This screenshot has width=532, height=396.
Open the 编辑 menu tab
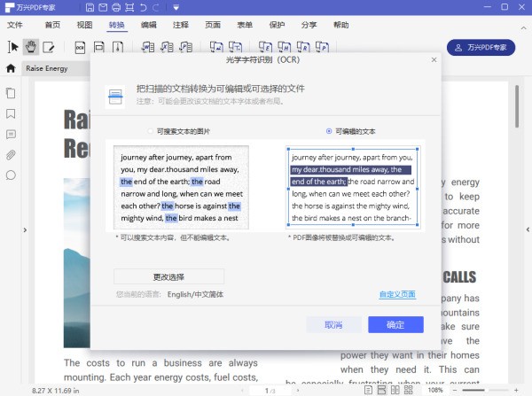(149, 25)
